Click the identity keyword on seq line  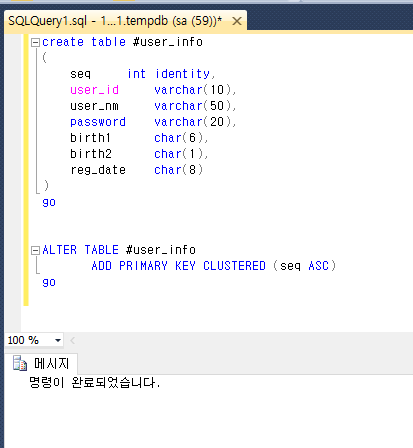coord(182,74)
